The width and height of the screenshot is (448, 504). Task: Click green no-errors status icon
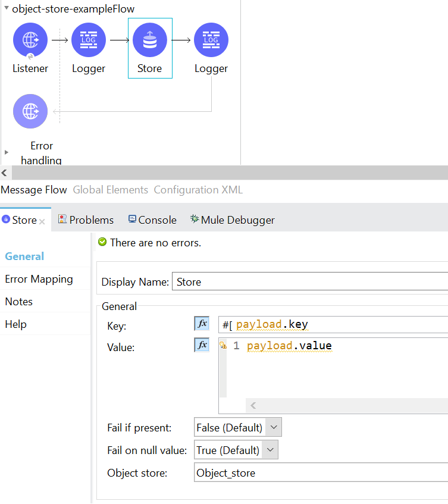(102, 242)
